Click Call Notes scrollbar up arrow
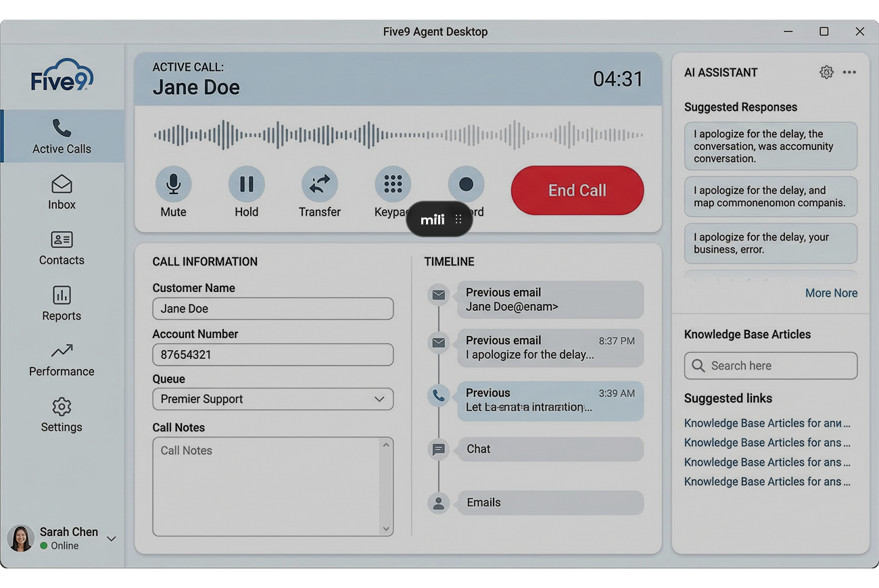The height and width of the screenshot is (588, 879). pyautogui.click(x=386, y=445)
